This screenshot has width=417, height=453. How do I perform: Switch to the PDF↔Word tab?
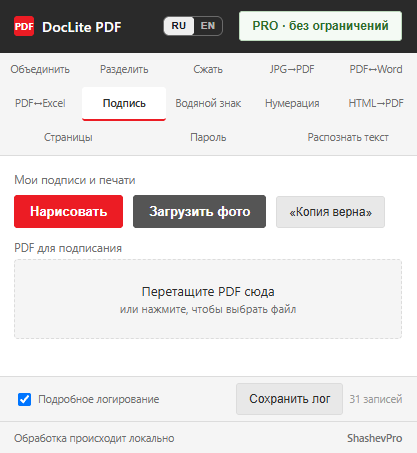(376, 69)
